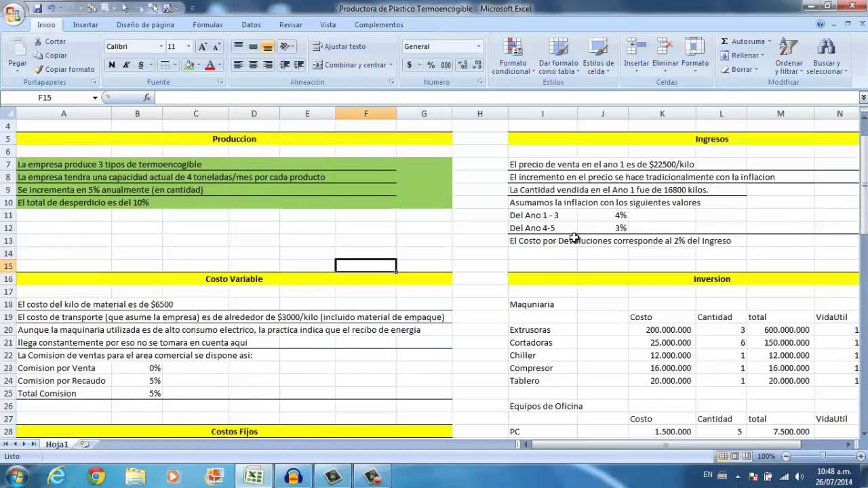
Task: Click Insertar cells button
Action: (x=636, y=56)
